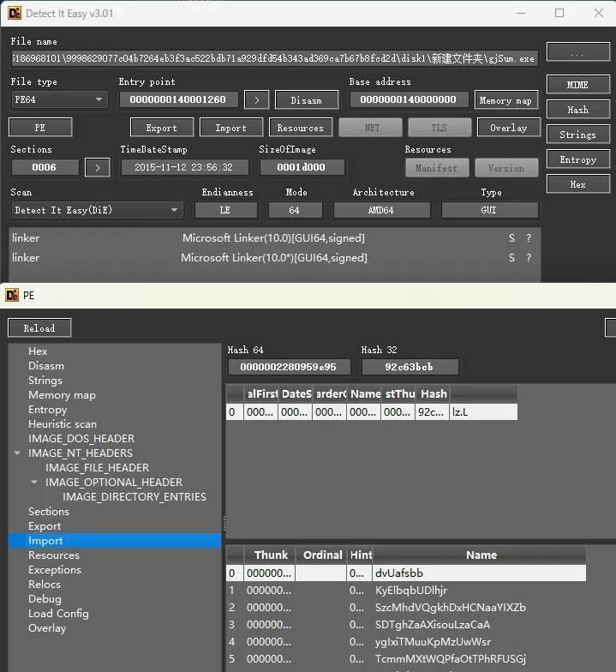Click the AMD64 architecture button
This screenshot has height=672, width=616.
pyautogui.click(x=382, y=211)
